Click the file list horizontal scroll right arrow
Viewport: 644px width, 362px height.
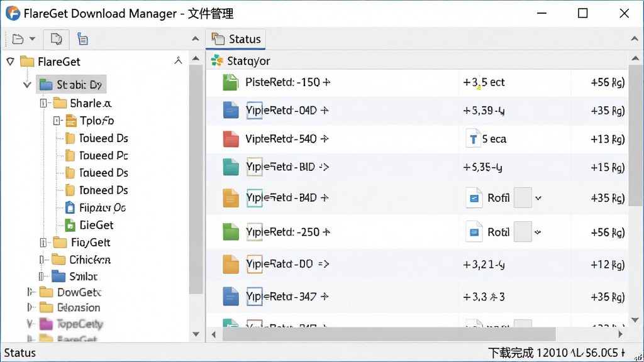[x=620, y=334]
